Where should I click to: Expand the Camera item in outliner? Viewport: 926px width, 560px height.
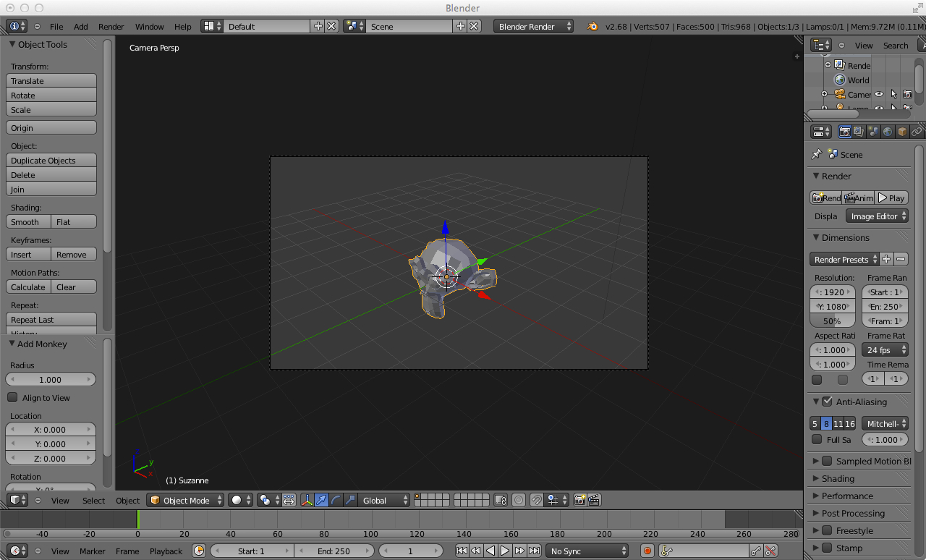(x=824, y=94)
